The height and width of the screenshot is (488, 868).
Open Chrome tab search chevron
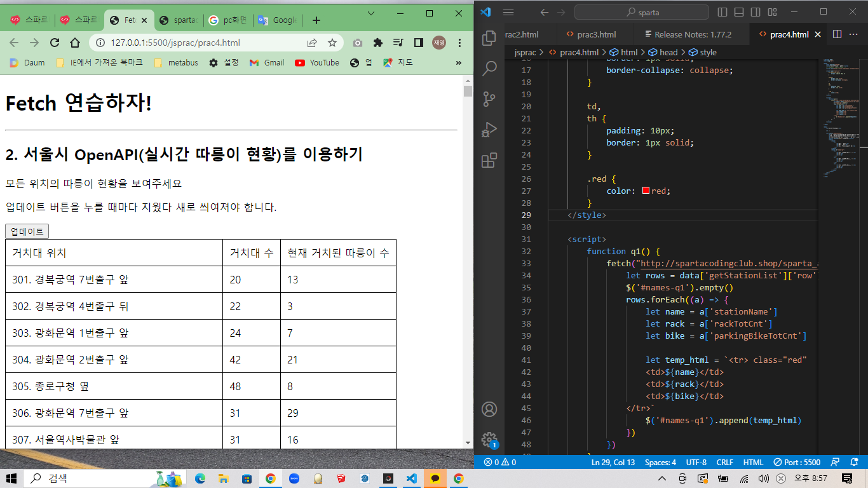point(370,12)
